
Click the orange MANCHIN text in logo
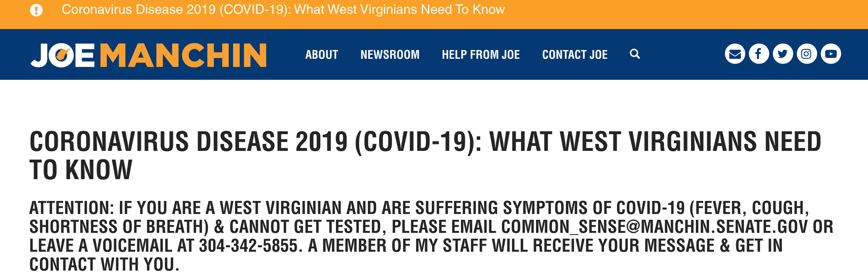point(183,55)
